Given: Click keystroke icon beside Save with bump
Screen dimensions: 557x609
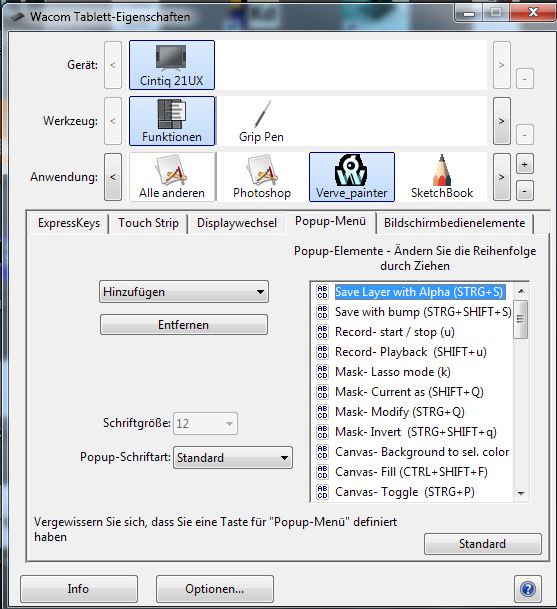Looking at the screenshot, I should [322, 311].
